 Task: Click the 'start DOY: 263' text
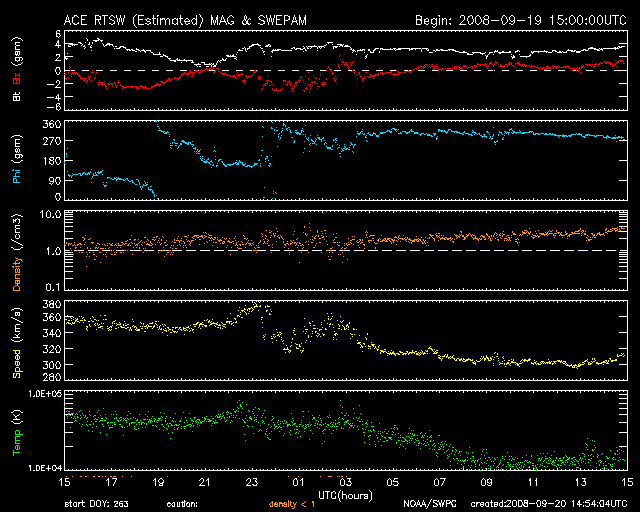(x=96, y=504)
